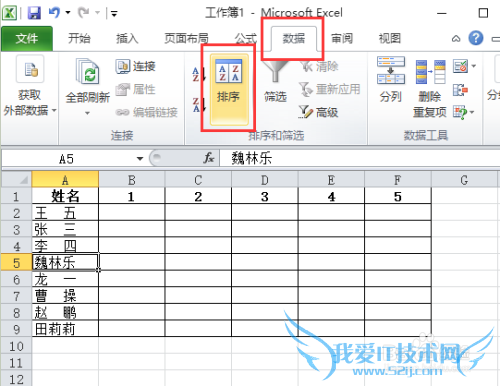The image size is (500, 386).
Task: Click cell containing 曹 操
Action: [x=65, y=296]
